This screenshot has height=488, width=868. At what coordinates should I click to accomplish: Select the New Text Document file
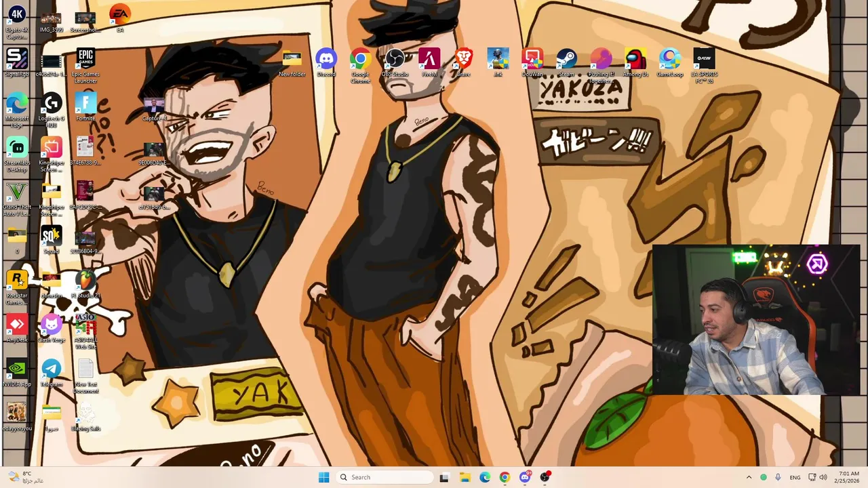click(x=85, y=376)
